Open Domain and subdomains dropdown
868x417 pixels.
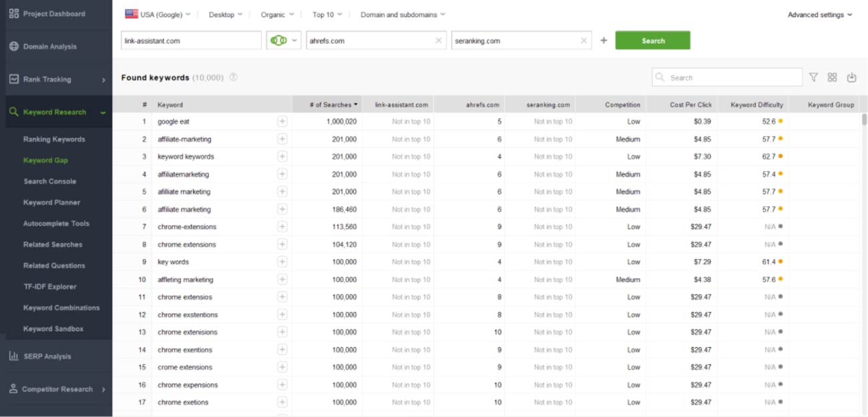coord(403,14)
